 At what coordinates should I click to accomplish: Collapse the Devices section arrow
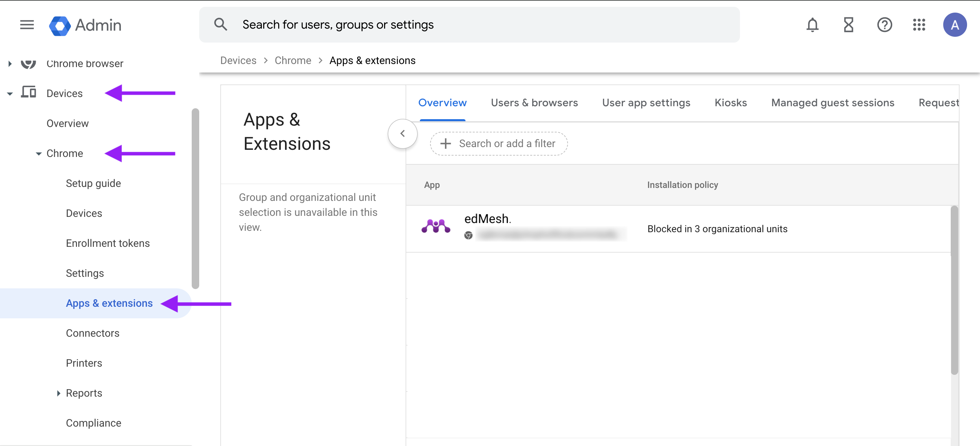10,94
